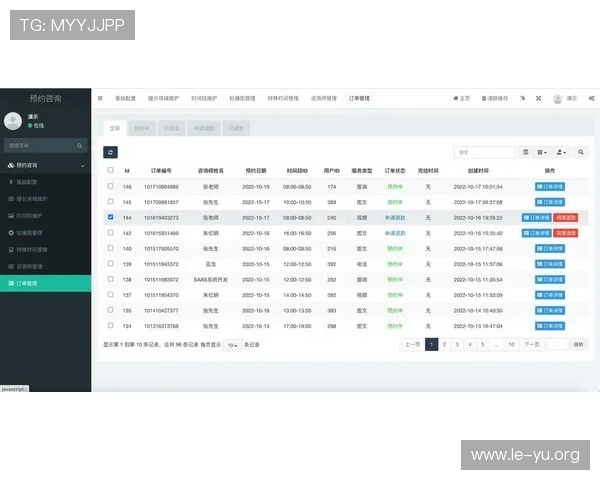Click the table view toggle icon

[526, 152]
